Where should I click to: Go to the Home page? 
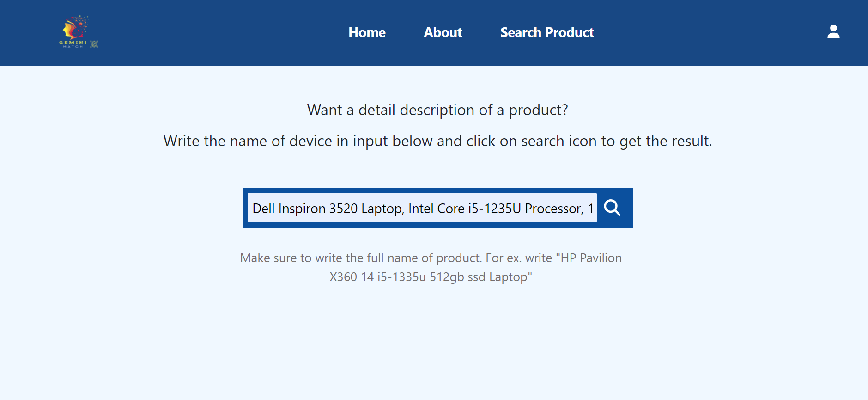click(x=367, y=32)
